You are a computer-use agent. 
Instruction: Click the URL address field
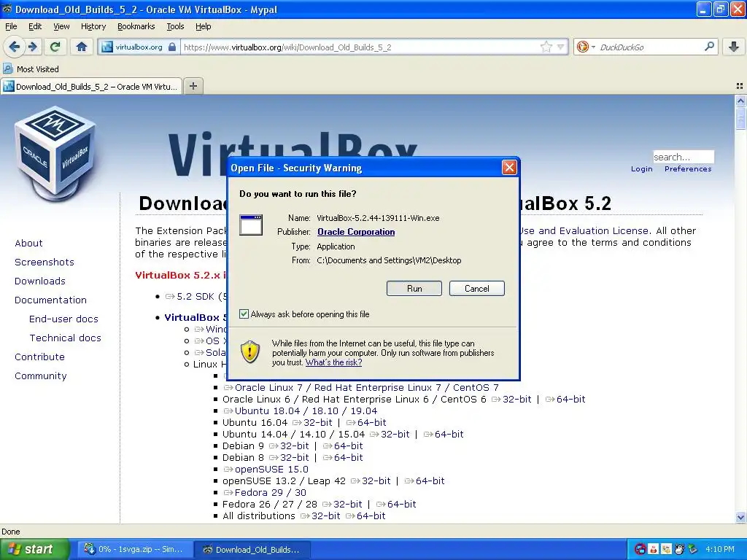click(x=360, y=47)
